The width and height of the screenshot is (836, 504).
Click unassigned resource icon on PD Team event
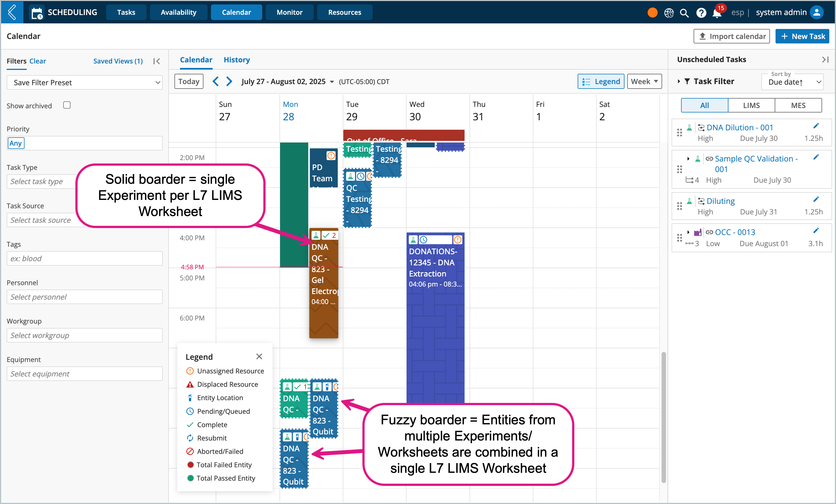(331, 156)
